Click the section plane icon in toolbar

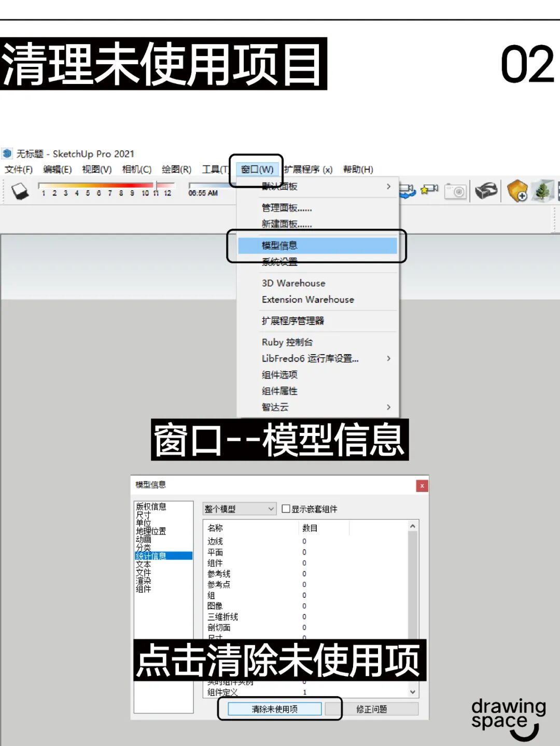click(20, 191)
